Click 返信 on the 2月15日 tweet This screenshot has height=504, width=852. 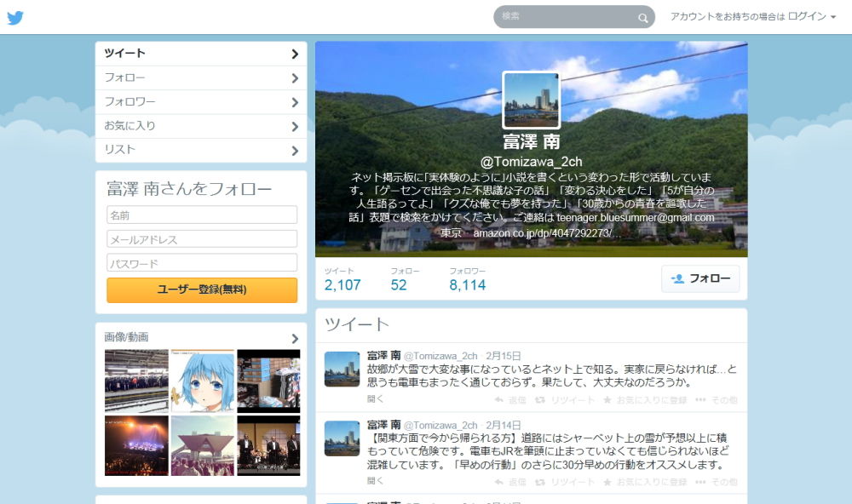pyautogui.click(x=517, y=400)
